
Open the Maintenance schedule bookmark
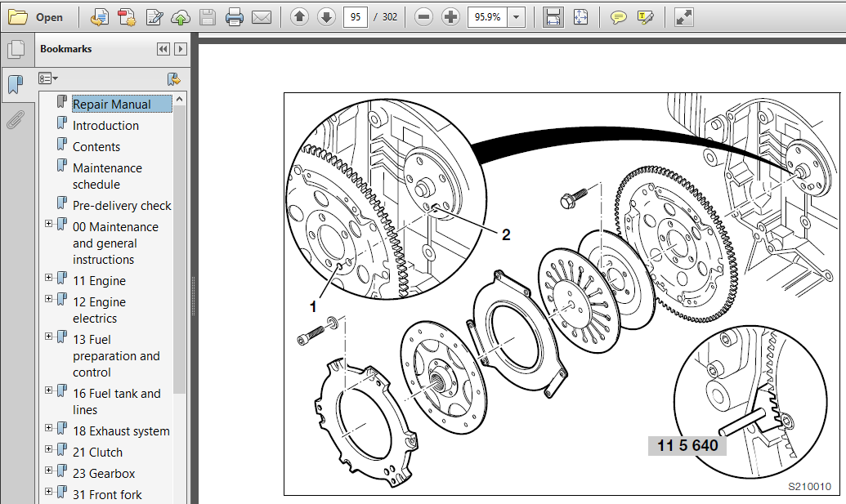tap(107, 176)
